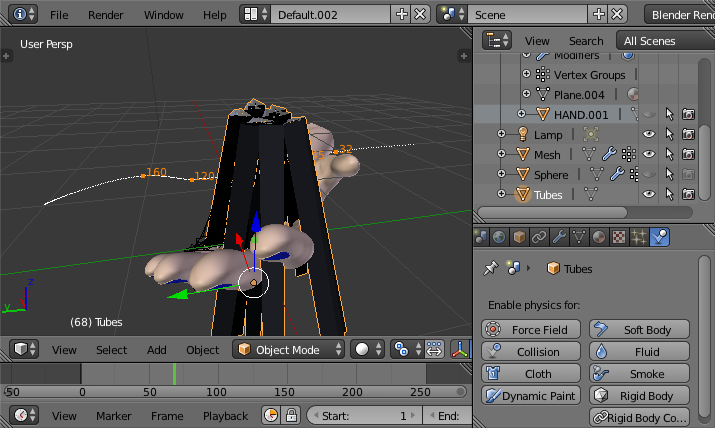Open the Outliner editor type selector

[x=497, y=41]
